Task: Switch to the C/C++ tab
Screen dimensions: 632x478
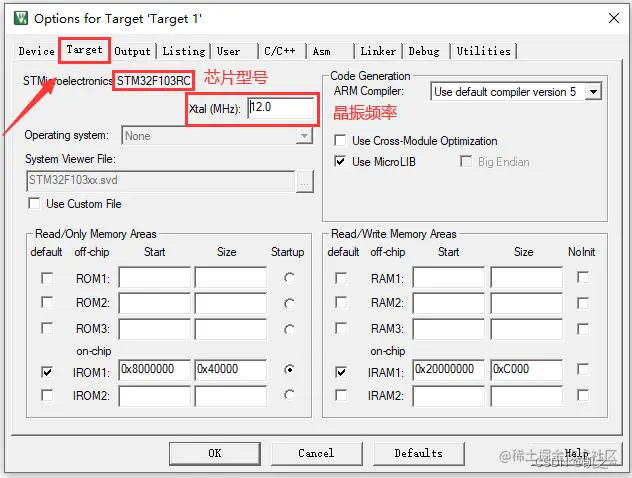Action: click(280, 52)
